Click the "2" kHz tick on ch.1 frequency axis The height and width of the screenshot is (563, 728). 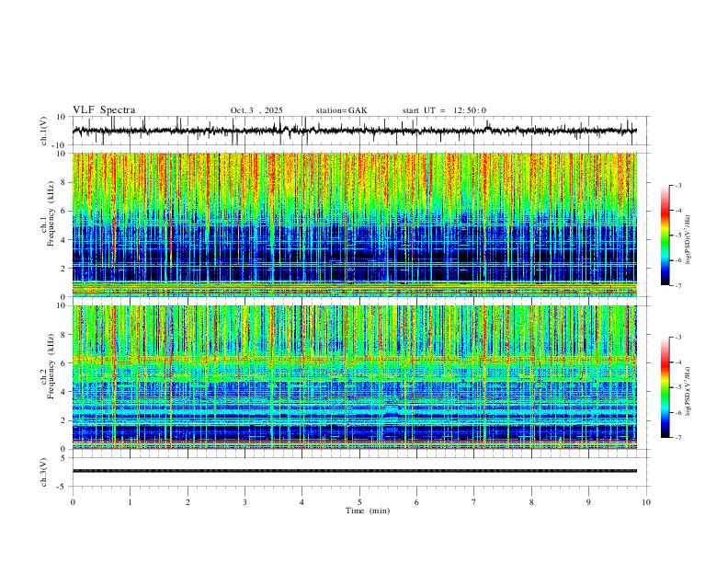coord(63,269)
